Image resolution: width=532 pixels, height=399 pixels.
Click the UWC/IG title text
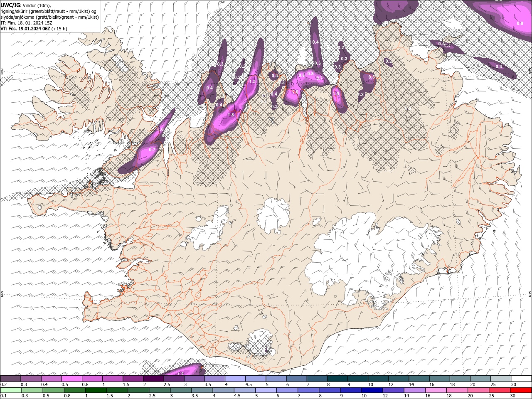point(10,5)
